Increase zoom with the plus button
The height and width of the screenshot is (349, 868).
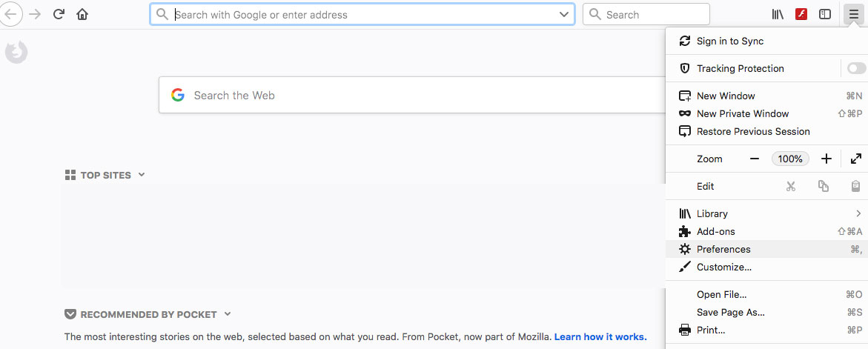click(x=826, y=159)
